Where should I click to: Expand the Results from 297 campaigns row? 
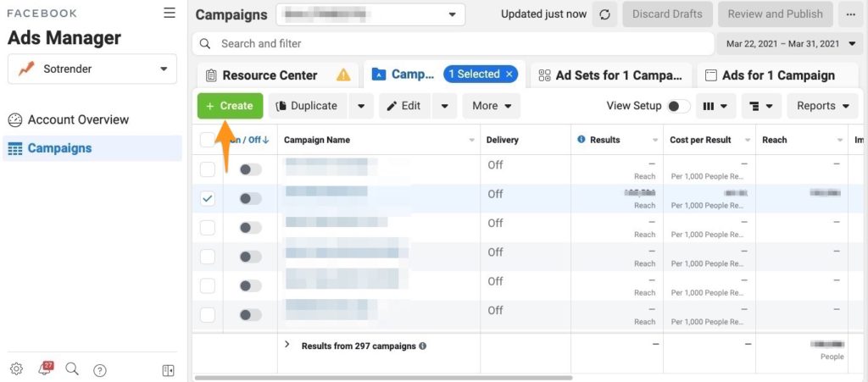(x=287, y=345)
